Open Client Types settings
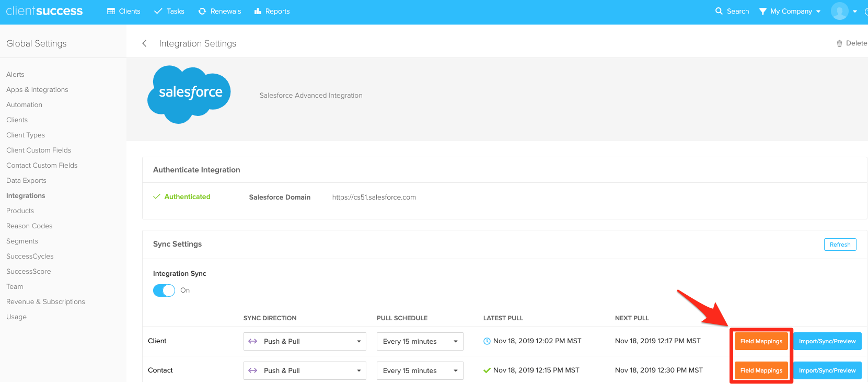Viewport: 868px width, 384px height. 26,135
